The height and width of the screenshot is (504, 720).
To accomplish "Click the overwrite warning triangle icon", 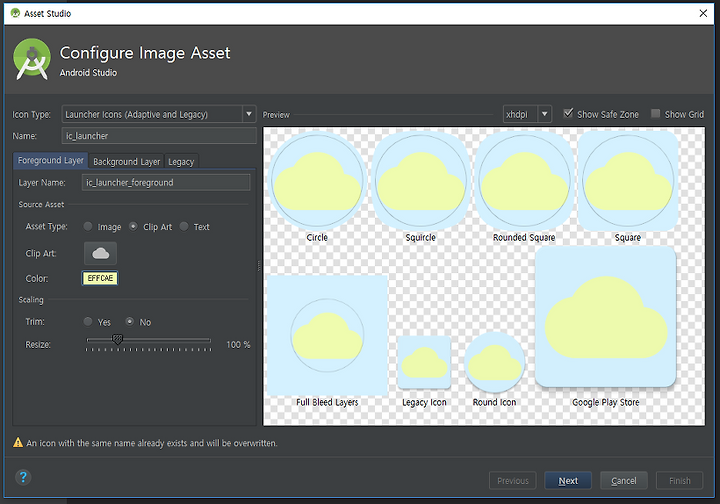I will [18, 442].
